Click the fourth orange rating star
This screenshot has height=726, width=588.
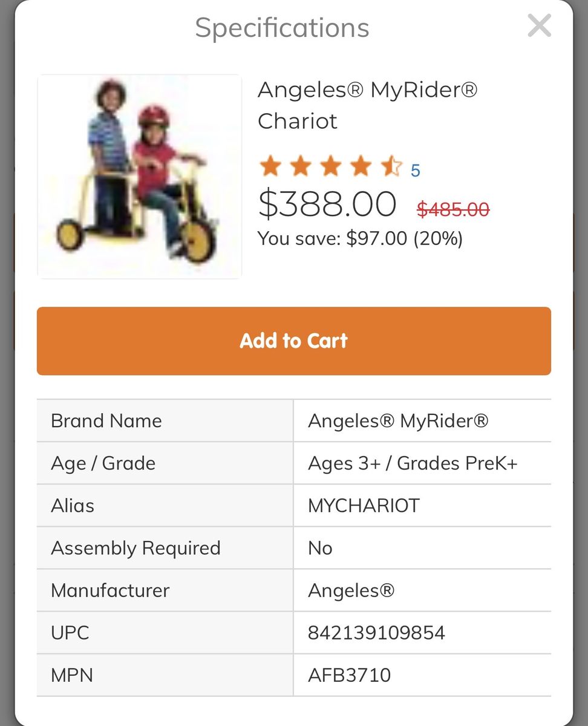point(361,166)
